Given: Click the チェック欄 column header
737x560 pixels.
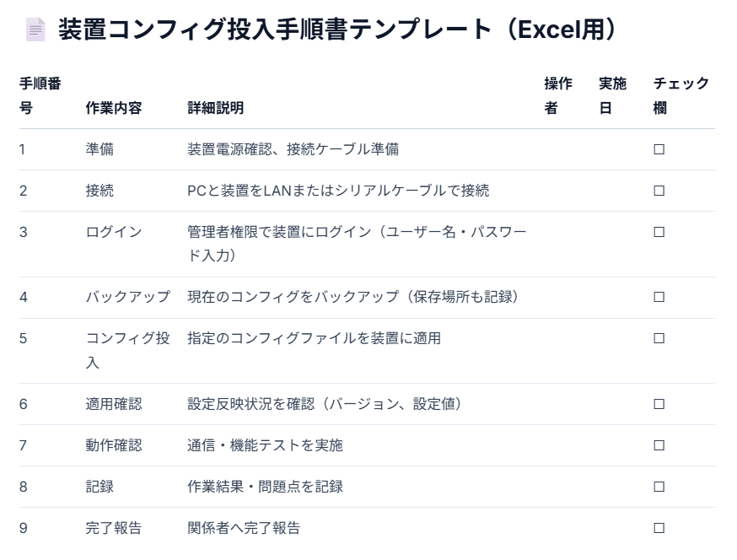Looking at the screenshot, I should click(x=681, y=96).
